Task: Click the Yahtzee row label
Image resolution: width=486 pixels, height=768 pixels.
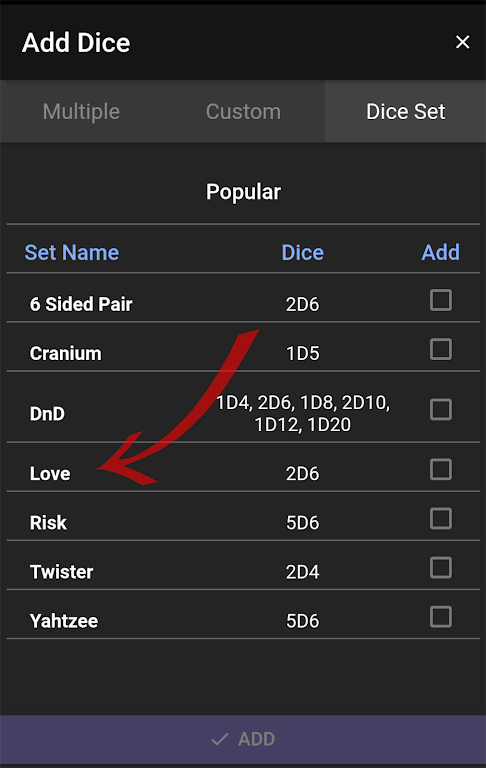Action: click(64, 621)
